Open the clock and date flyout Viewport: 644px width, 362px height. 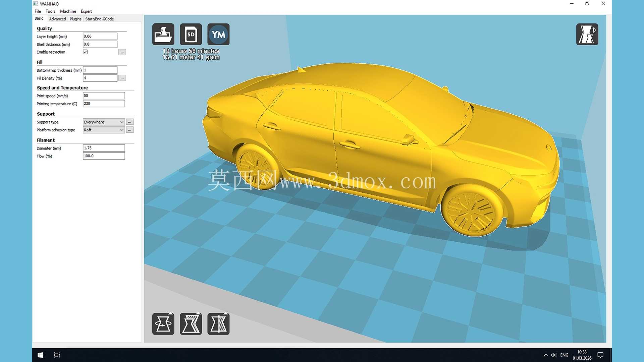(582, 355)
